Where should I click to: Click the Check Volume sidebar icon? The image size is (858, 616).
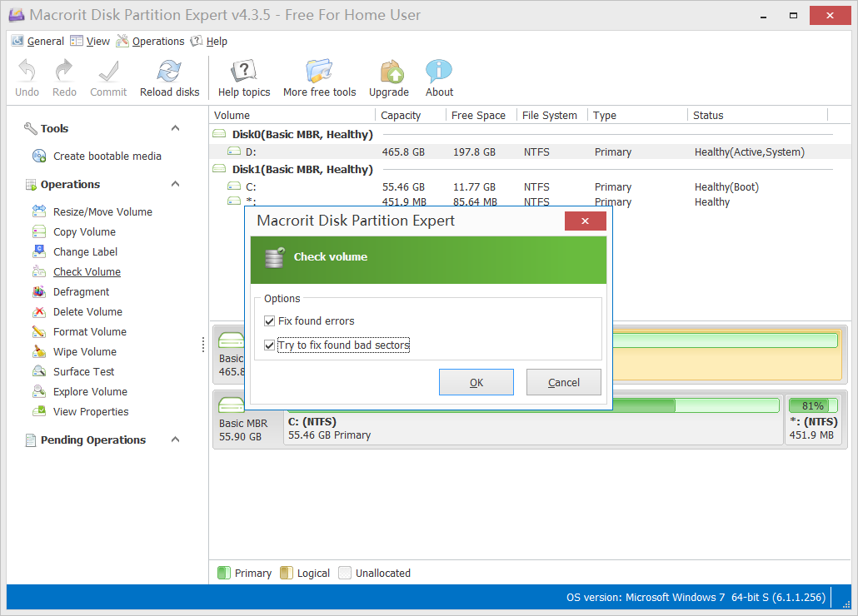pos(39,271)
